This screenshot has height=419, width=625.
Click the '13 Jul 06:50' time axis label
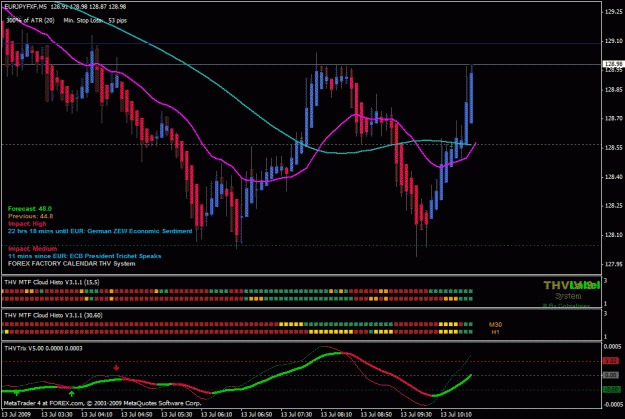256,415
